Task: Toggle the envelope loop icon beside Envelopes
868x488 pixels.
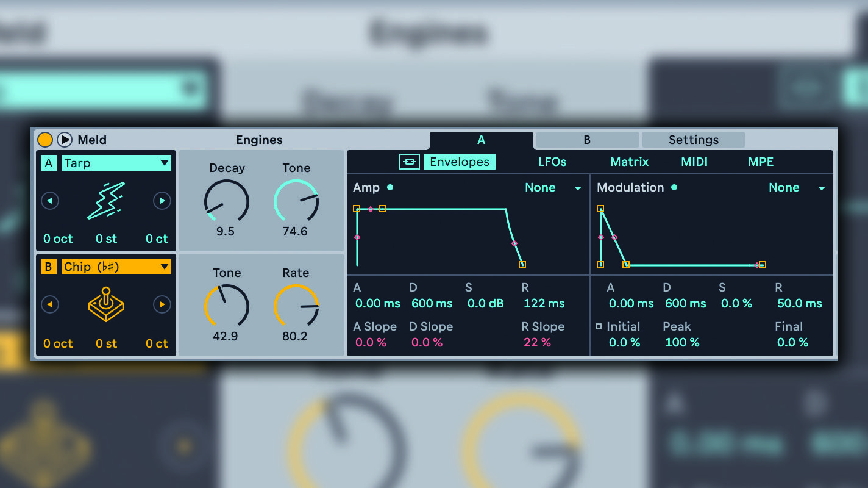Action: coord(408,162)
